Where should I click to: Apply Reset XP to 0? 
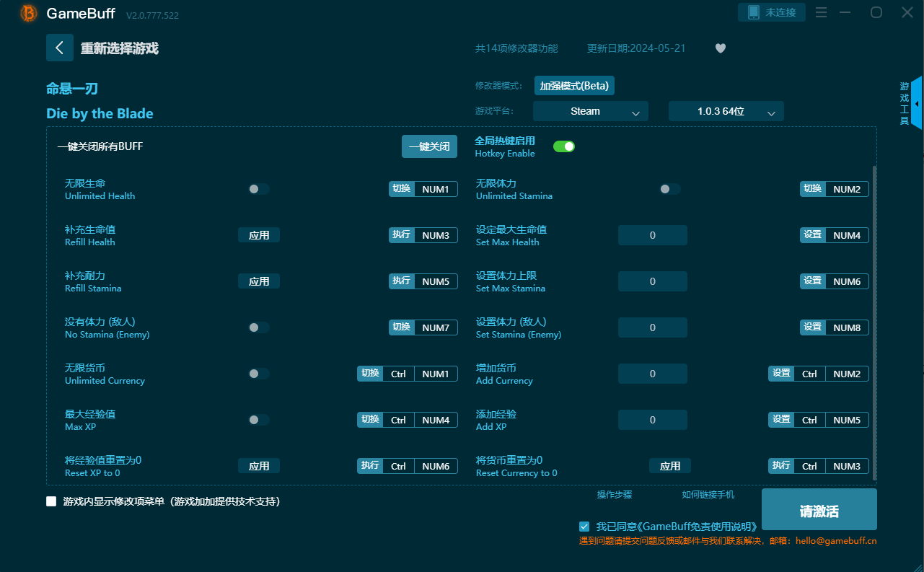pyautogui.click(x=259, y=466)
